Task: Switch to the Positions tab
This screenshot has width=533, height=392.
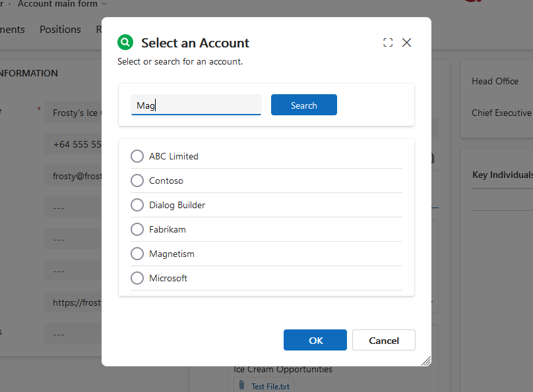Action: pos(60,29)
